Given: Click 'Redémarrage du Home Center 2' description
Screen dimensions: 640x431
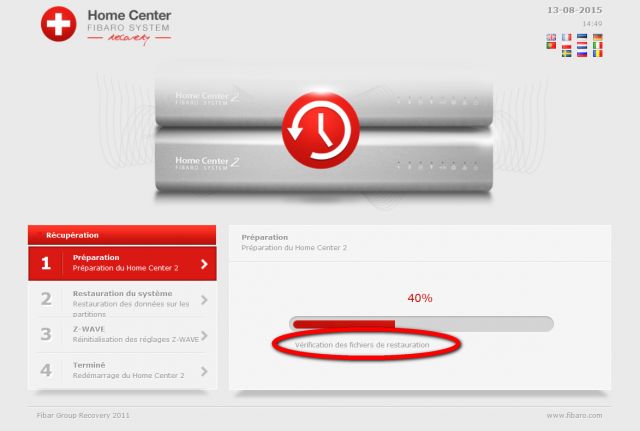Looking at the screenshot, I should pyautogui.click(x=129, y=375).
